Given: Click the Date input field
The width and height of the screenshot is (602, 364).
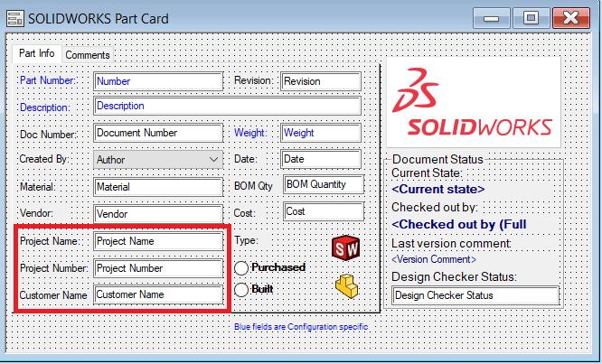Looking at the screenshot, I should pyautogui.click(x=321, y=159).
